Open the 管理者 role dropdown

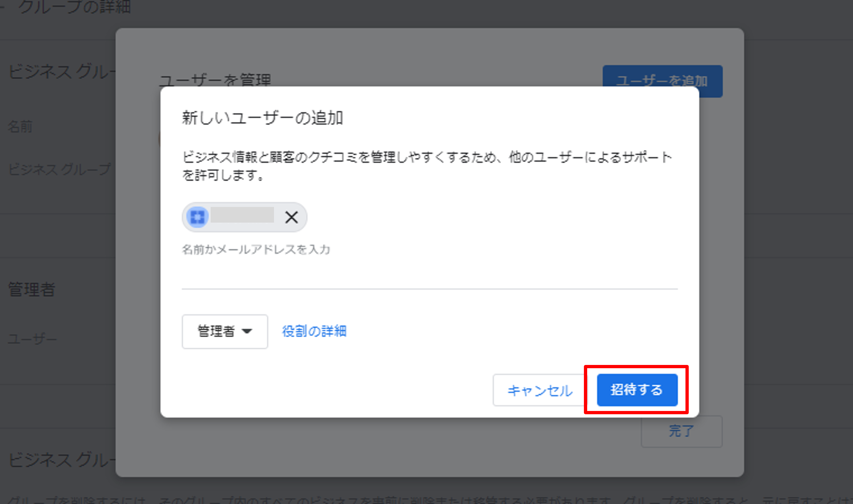225,331
